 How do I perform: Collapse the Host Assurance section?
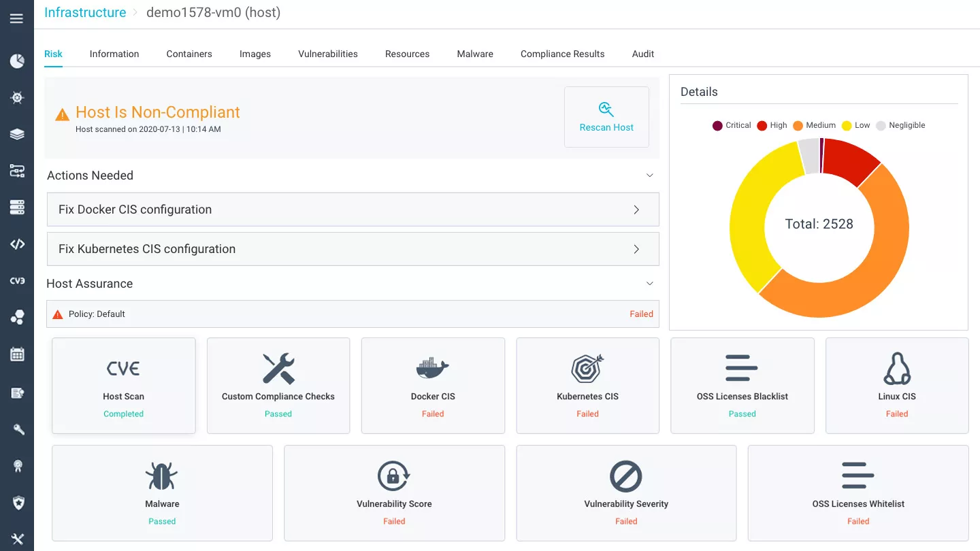click(650, 284)
